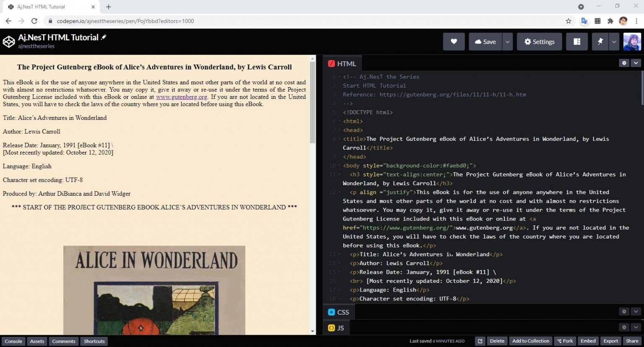Screen dimensions: 644x347
Task: Click the heart icon to love pen
Action: coord(454,41)
